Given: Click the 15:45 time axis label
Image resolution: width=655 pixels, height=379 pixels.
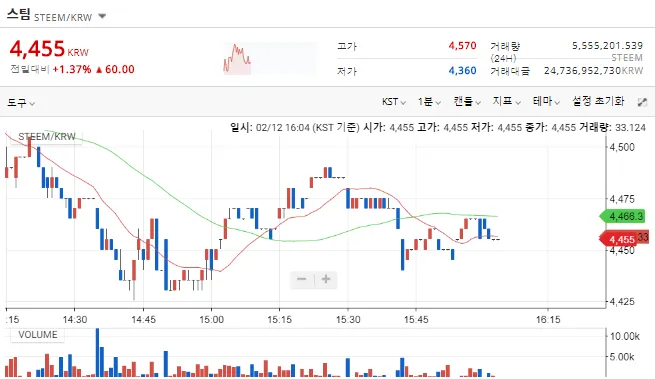Looking at the screenshot, I should tap(416, 320).
